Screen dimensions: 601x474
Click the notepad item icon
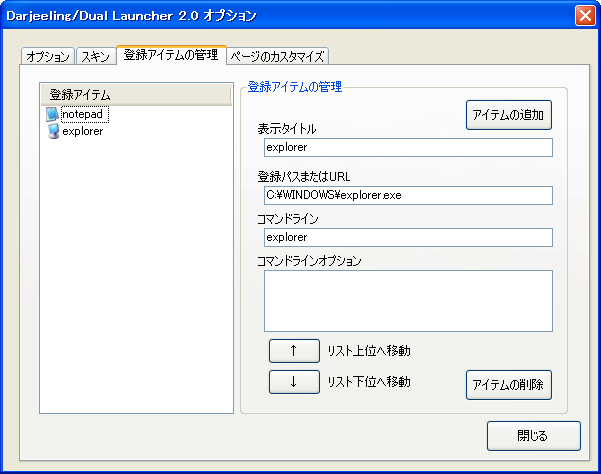pos(52,114)
